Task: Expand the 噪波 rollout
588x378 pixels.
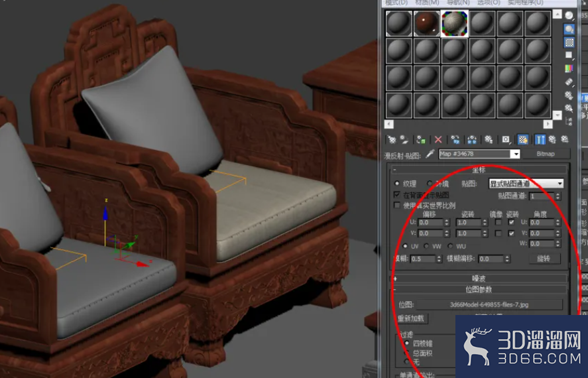Action: click(479, 279)
